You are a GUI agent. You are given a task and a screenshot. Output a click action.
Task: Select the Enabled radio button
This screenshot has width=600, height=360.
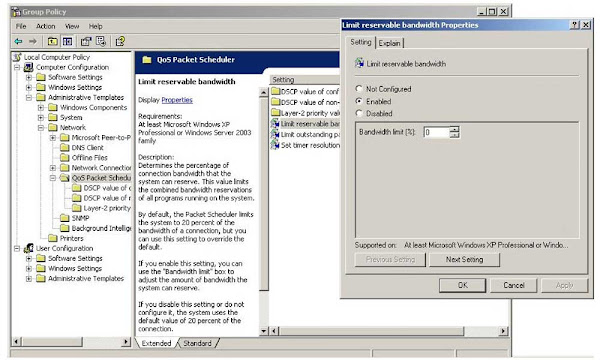(359, 101)
